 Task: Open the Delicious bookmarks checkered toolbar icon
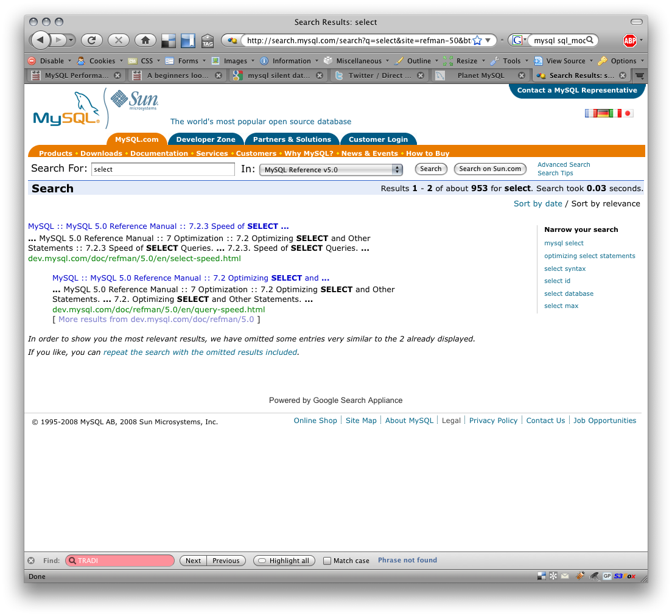pos(169,41)
